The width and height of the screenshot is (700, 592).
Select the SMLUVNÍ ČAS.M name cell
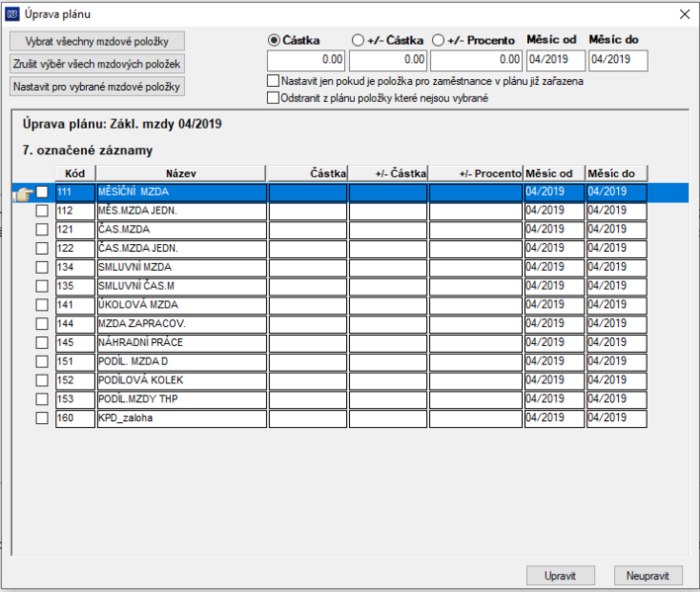coord(182,287)
